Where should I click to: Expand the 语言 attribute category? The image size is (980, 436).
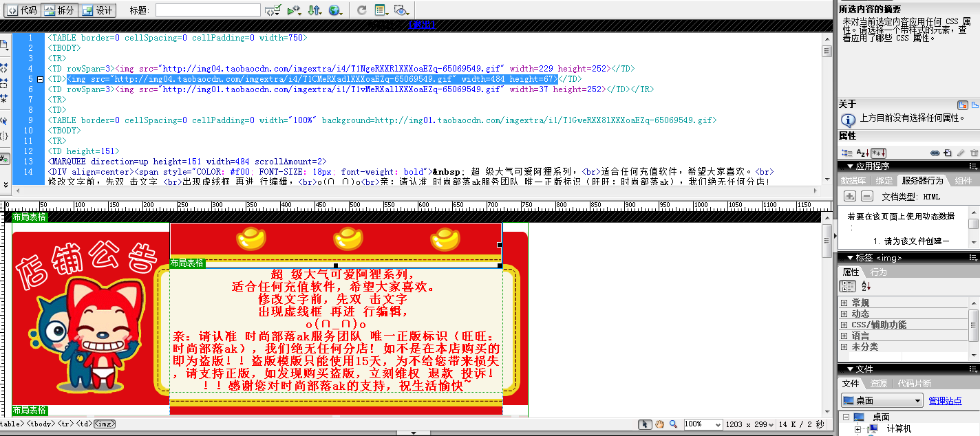[x=844, y=336]
